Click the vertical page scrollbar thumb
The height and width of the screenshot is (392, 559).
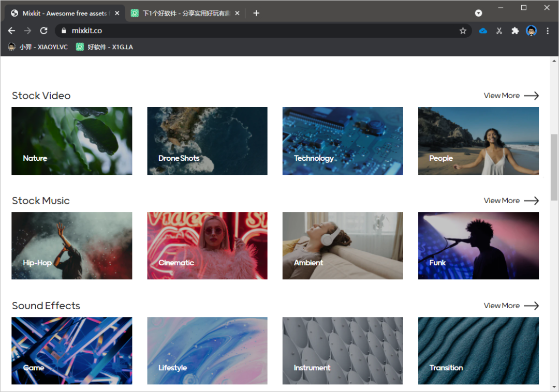pos(554,167)
